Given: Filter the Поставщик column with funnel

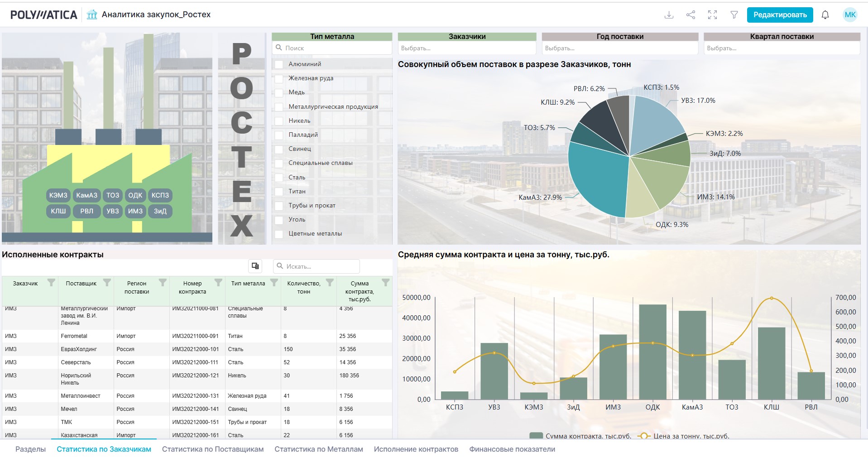Looking at the screenshot, I should pyautogui.click(x=107, y=283).
